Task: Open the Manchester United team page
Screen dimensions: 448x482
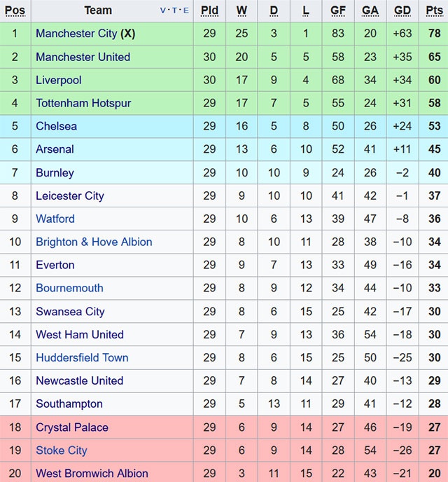Action: point(83,57)
